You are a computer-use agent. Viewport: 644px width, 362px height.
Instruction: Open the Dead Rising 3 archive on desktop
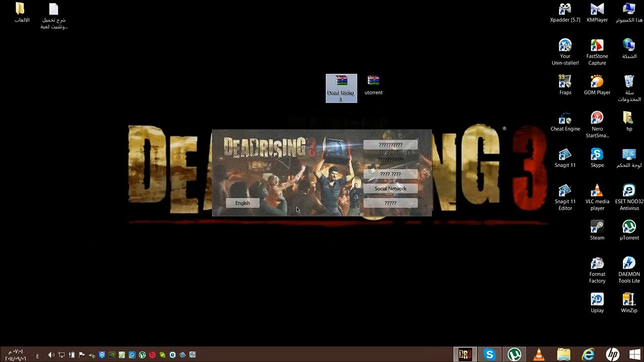click(x=341, y=88)
